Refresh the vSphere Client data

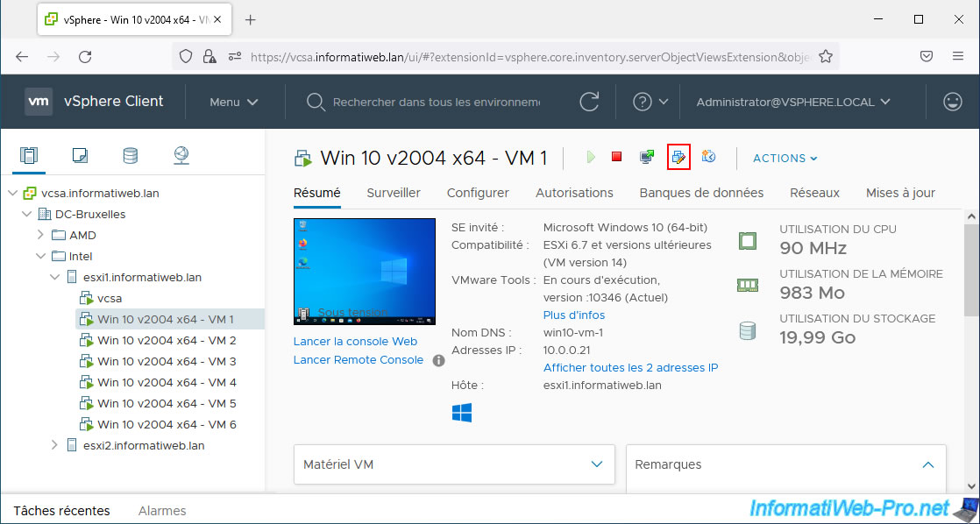point(589,102)
